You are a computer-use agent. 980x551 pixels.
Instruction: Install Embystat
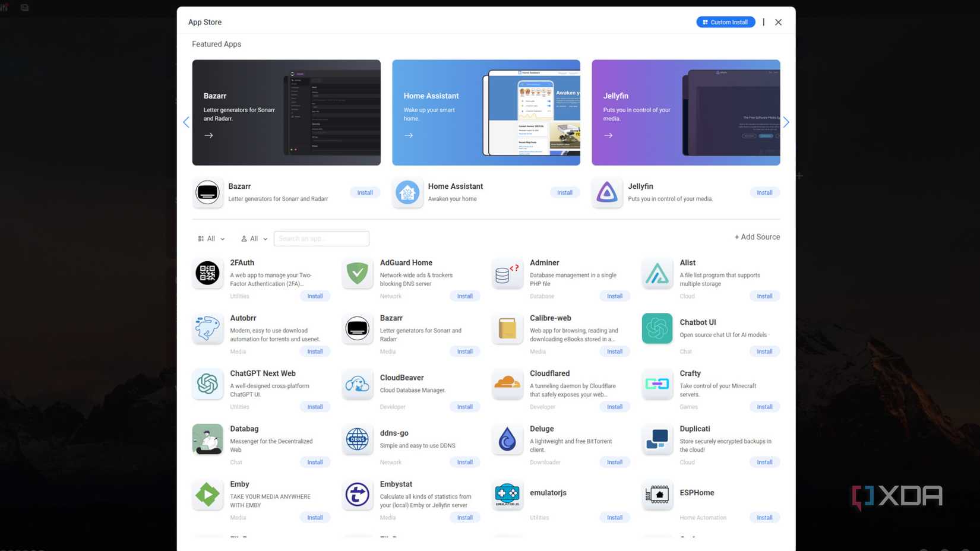465,518
